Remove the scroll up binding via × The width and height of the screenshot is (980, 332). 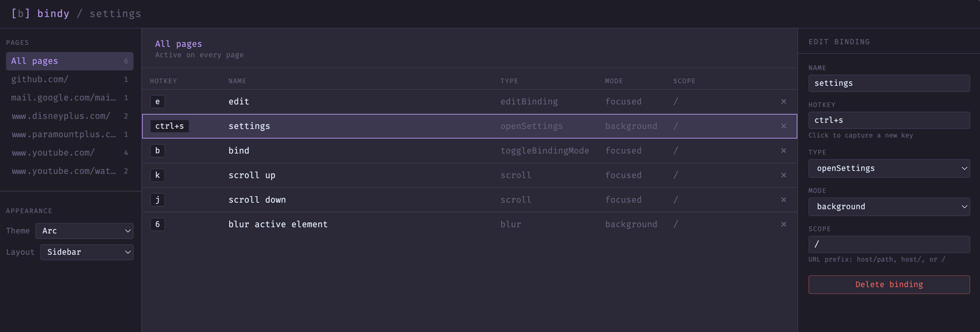pos(783,175)
